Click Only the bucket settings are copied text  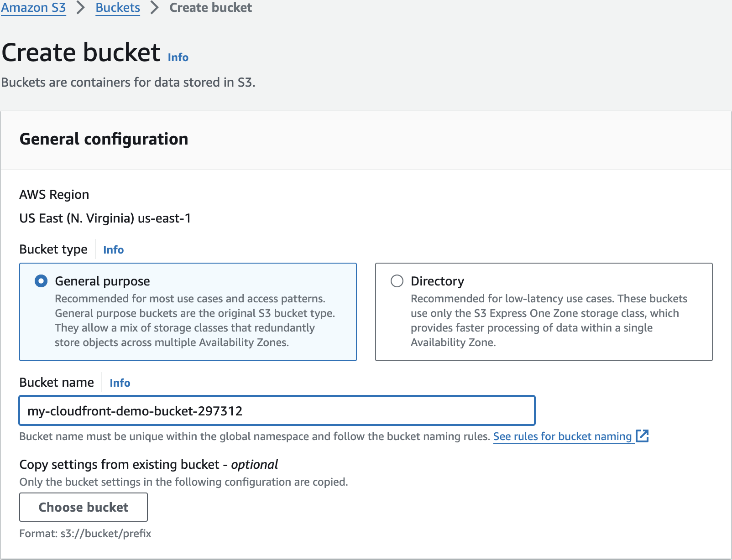click(184, 482)
